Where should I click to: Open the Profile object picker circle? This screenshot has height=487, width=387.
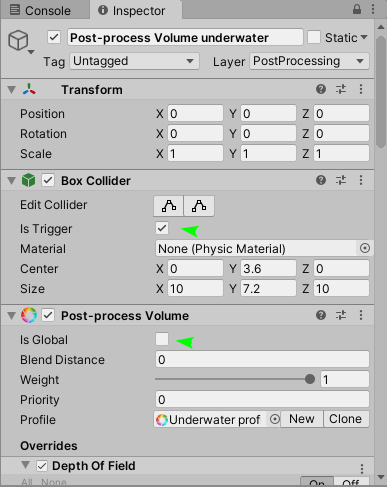[x=275, y=419]
